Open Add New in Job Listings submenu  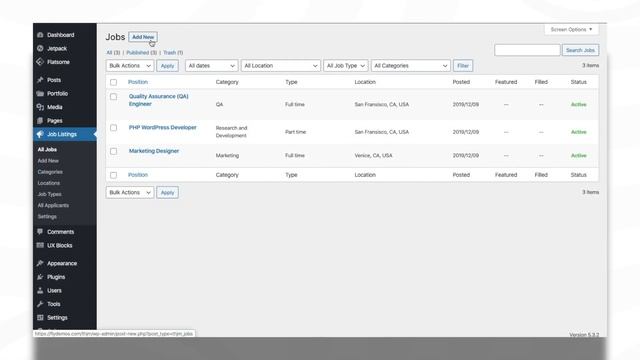[x=48, y=161]
